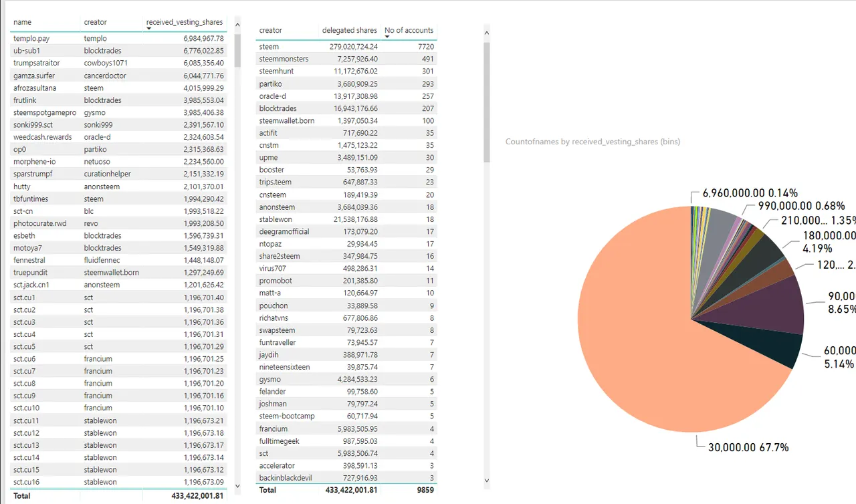Click the pie label '990,000.00 0.68%'
Viewport: 856px width, 504px height.
801,206
